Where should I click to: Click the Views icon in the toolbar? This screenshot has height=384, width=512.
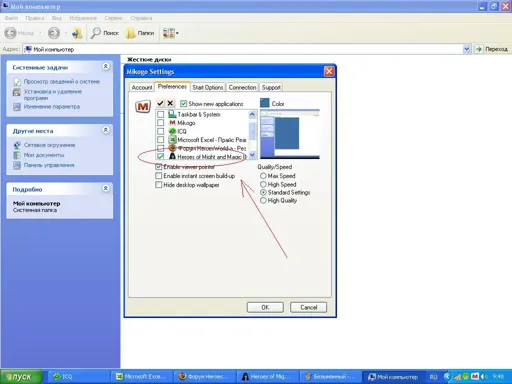tap(169, 33)
